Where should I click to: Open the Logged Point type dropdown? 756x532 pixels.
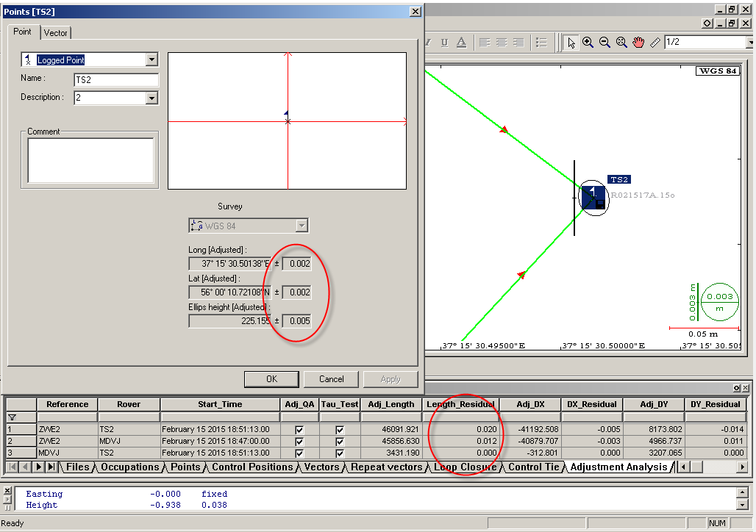(152, 60)
